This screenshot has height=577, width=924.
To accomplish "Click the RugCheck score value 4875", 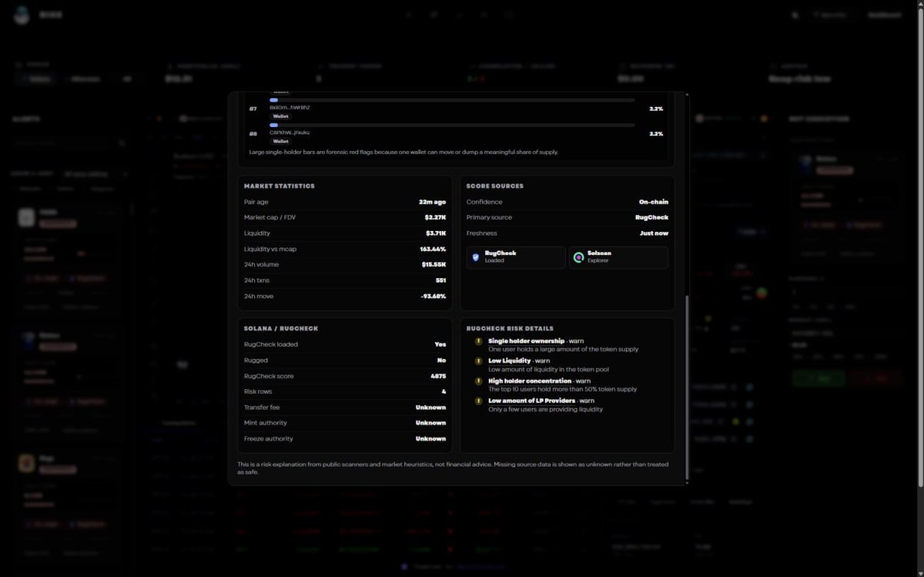I will [x=438, y=376].
